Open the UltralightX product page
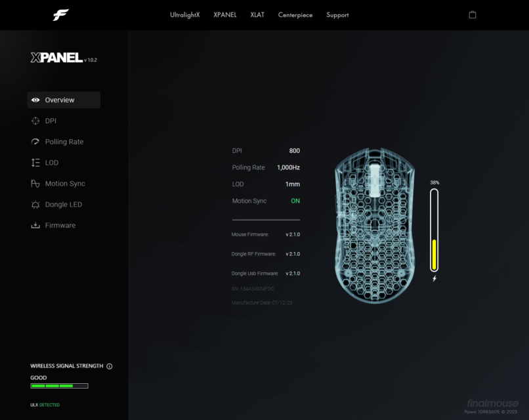This screenshot has height=420, width=529. (x=185, y=14)
